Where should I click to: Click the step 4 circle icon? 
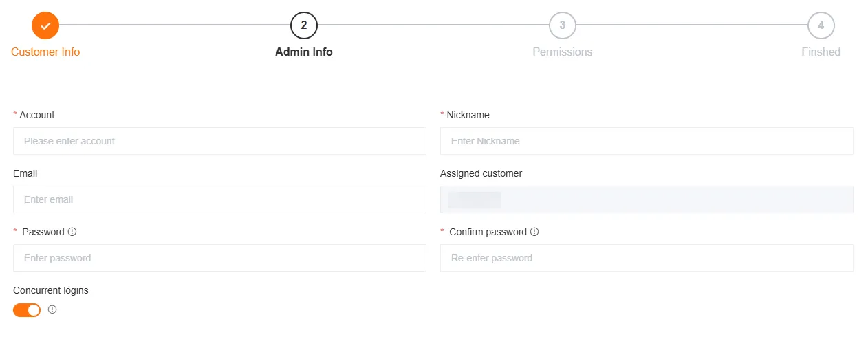[x=821, y=25]
